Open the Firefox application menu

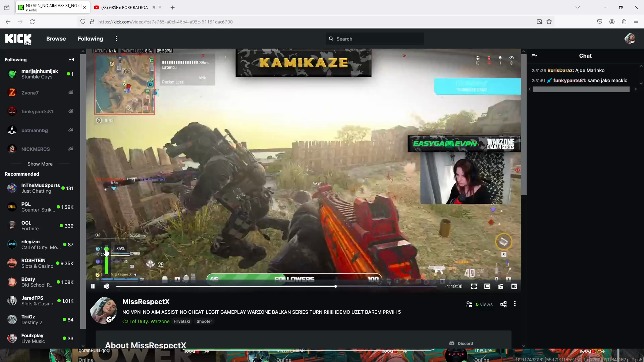[x=636, y=22]
